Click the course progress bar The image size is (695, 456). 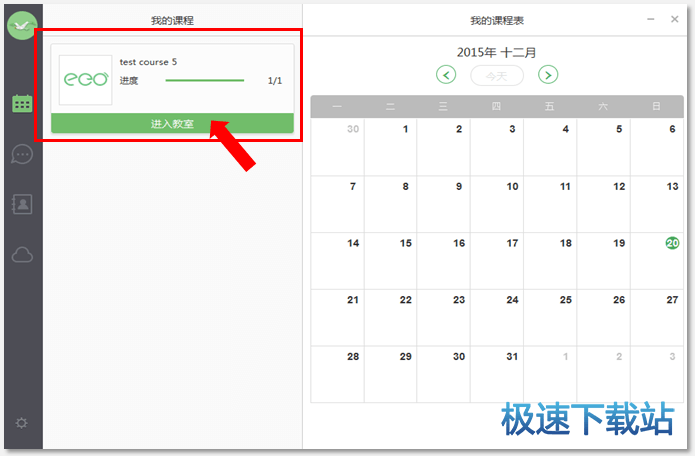tap(205, 81)
